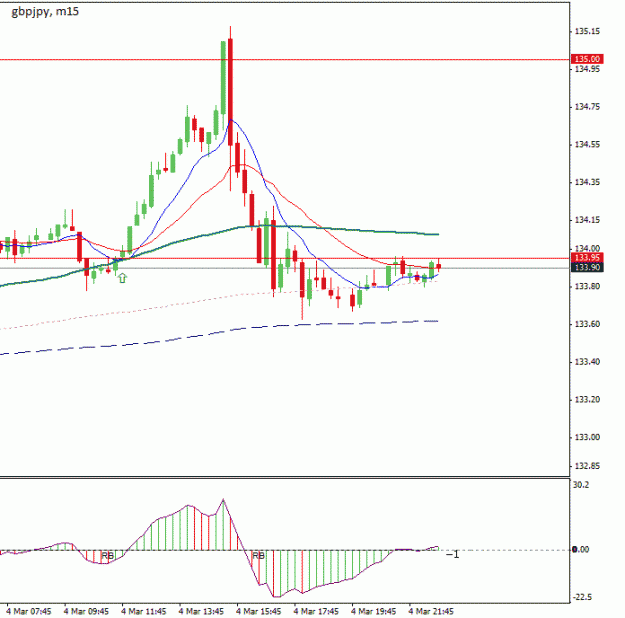Viewport: 625px width, 618px height.
Task: Click the 4 Mar 21:45 time label
Action: [431, 611]
